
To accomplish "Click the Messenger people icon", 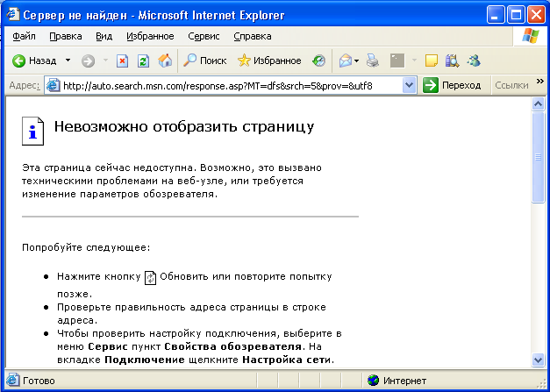I will click(474, 61).
